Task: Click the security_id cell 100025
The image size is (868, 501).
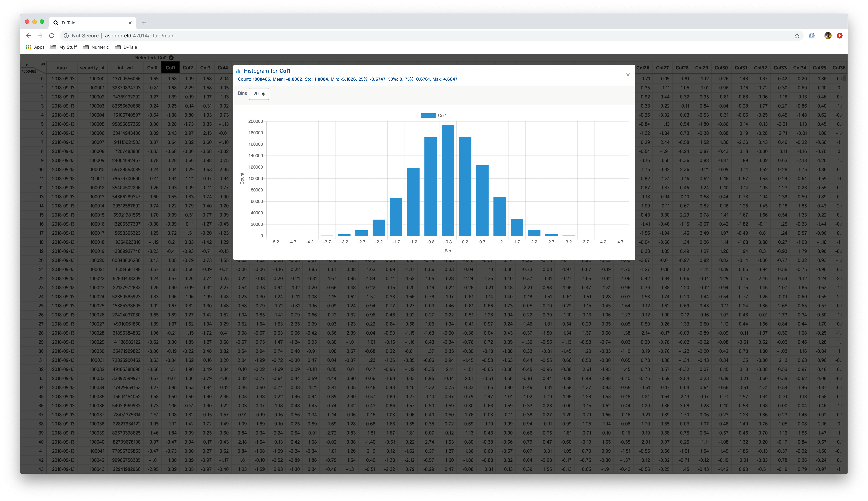Action: (92, 306)
